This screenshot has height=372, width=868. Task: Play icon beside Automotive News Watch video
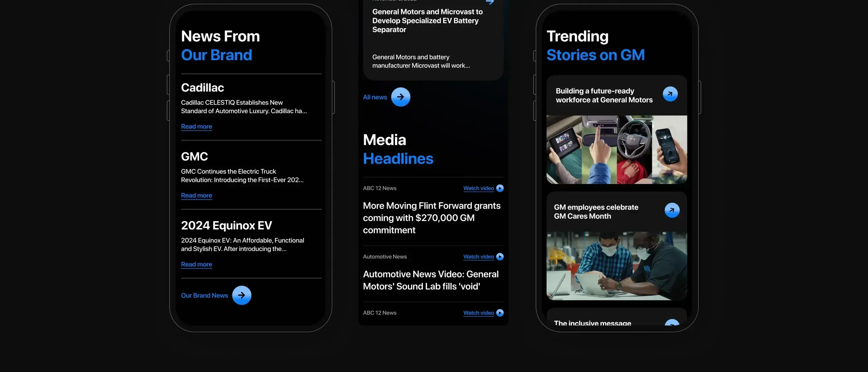500,257
